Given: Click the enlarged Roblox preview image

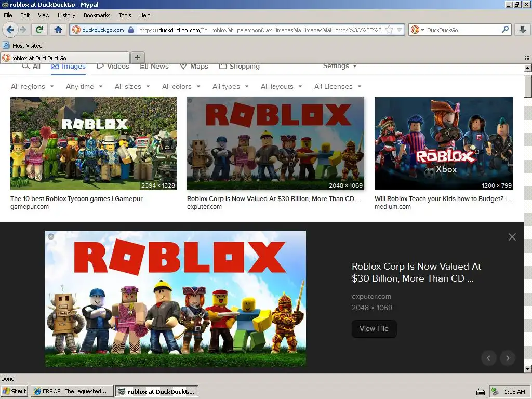Looking at the screenshot, I should [176, 299].
